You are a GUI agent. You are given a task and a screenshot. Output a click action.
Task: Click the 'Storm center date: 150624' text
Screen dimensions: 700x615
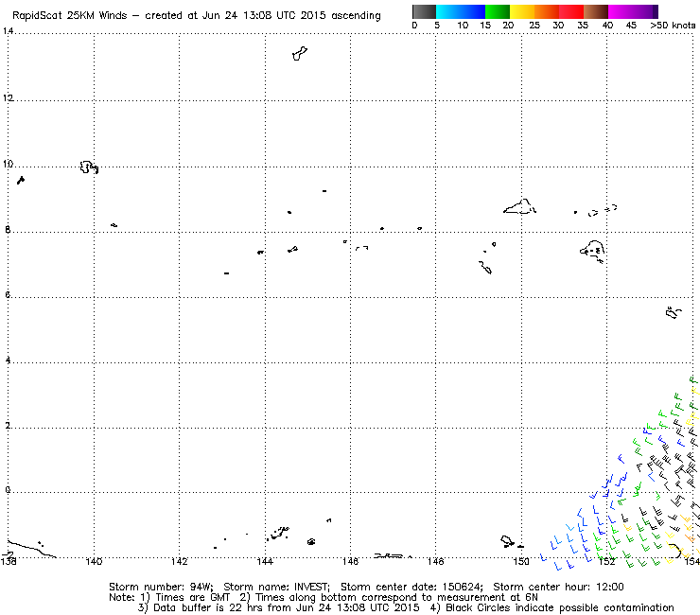click(411, 587)
